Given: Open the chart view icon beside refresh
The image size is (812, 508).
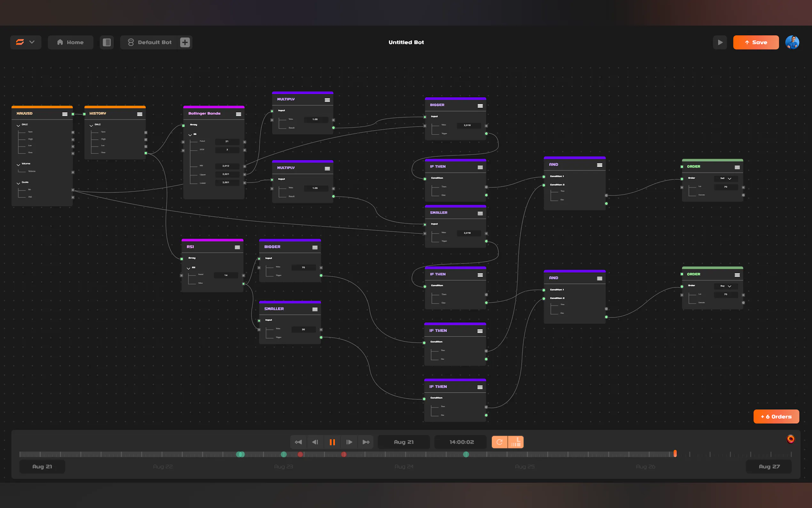Looking at the screenshot, I should coord(516,442).
